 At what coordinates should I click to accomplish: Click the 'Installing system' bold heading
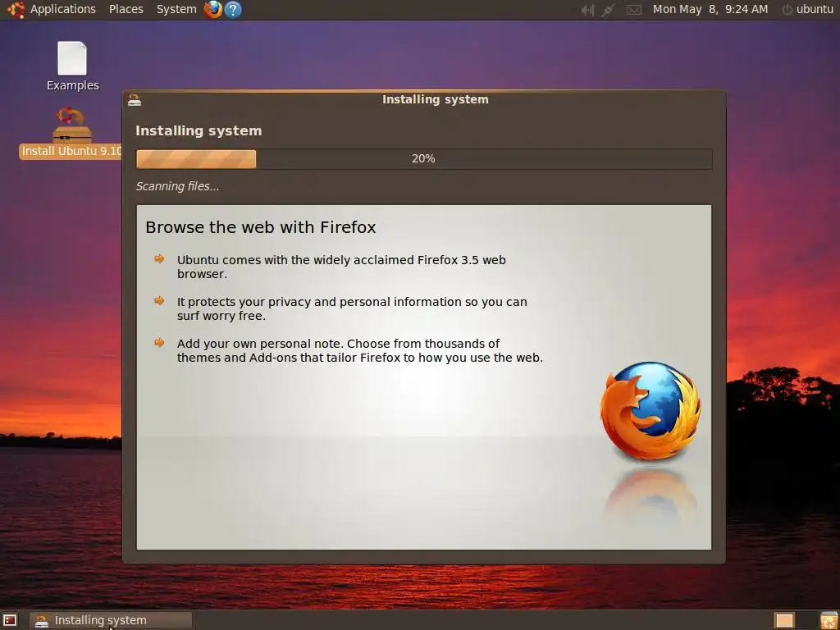pyautogui.click(x=199, y=130)
